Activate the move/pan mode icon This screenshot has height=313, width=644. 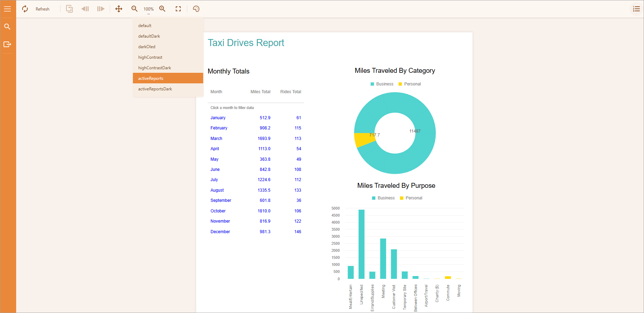(119, 9)
